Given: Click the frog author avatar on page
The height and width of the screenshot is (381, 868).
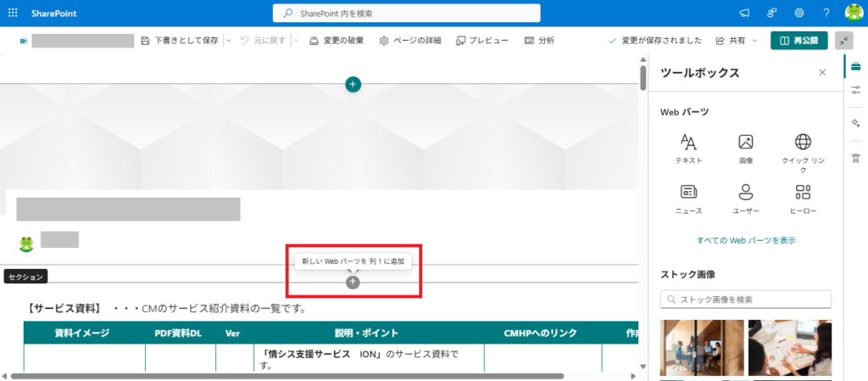Looking at the screenshot, I should (26, 244).
